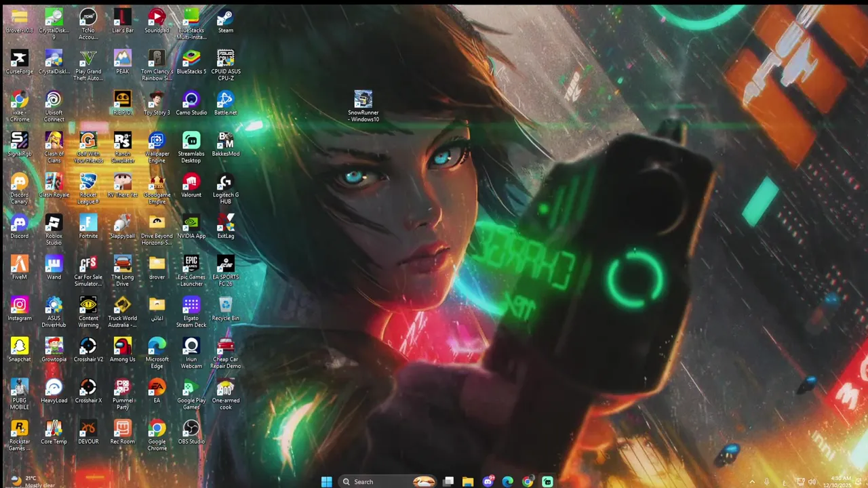
Task: Launch Fortnite from the desktop
Action: coord(88,227)
